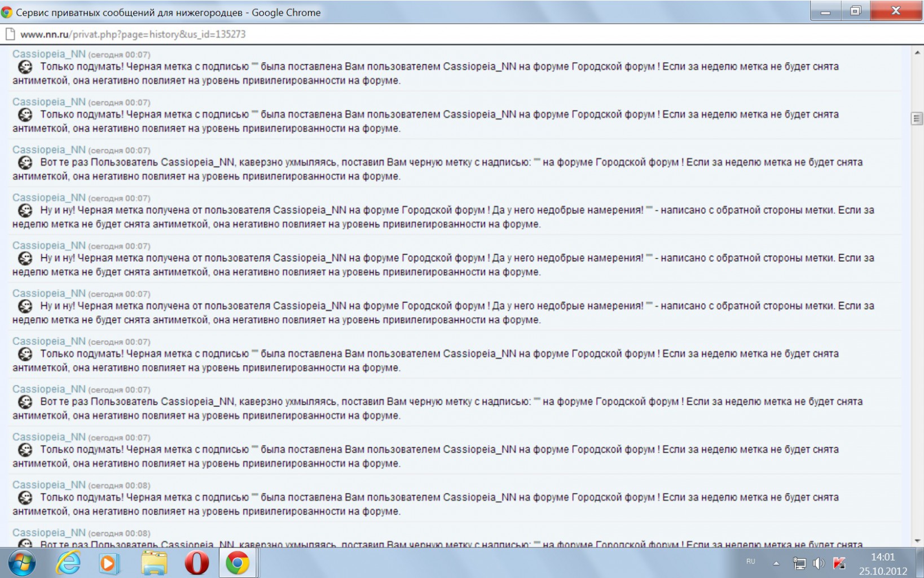Click the taskbar clock showing 14:01
The image size is (924, 578).
point(883,563)
